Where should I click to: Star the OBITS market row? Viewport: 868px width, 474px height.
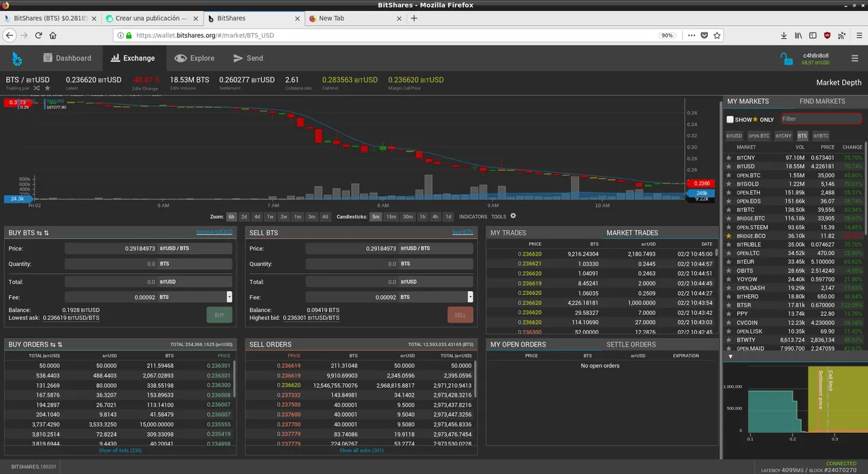(x=729, y=271)
